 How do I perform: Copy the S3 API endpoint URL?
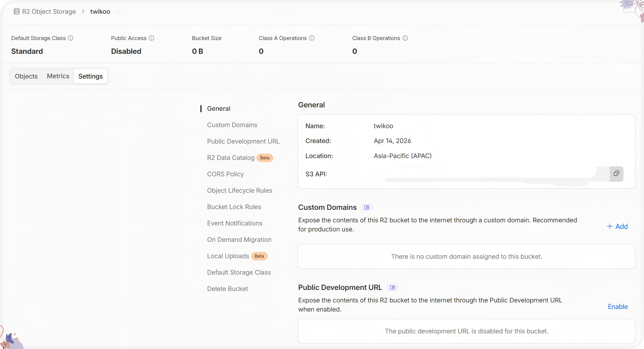[x=616, y=174]
